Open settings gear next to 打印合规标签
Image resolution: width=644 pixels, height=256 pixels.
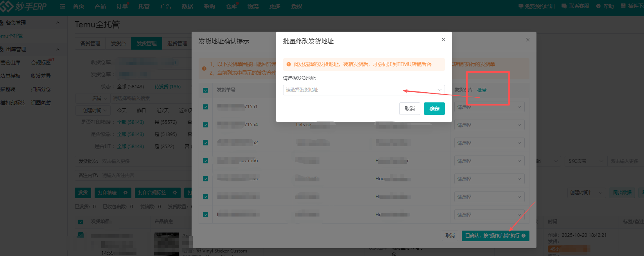coord(175,193)
